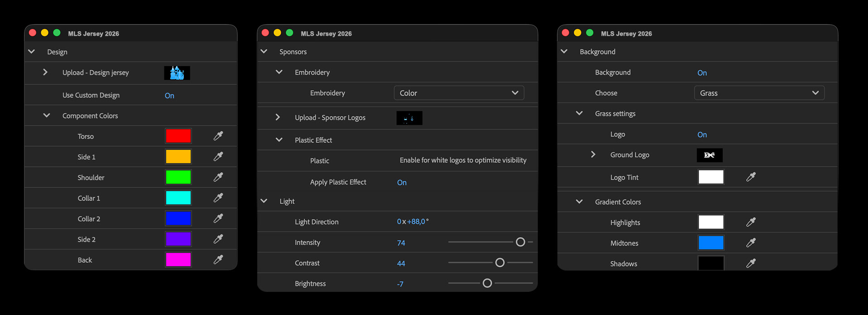Turn off the Grass settings Logo
868x315 pixels.
click(x=702, y=135)
